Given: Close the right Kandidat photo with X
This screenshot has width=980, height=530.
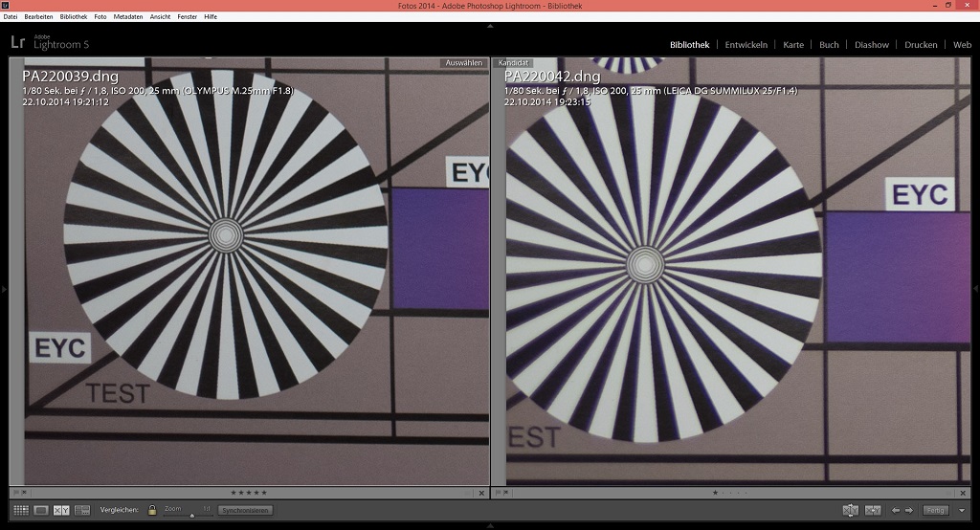Looking at the screenshot, I should [x=962, y=493].
